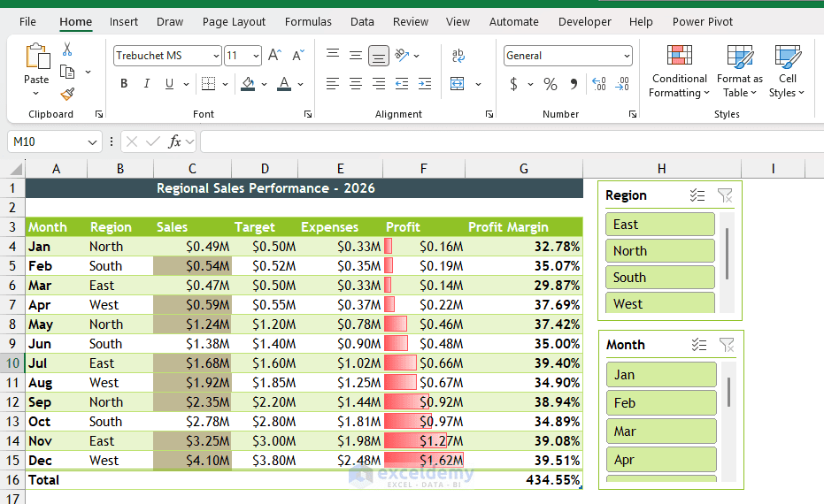Image resolution: width=824 pixels, height=504 pixels.
Task: Open Format as Table gallery
Action: coord(739,72)
